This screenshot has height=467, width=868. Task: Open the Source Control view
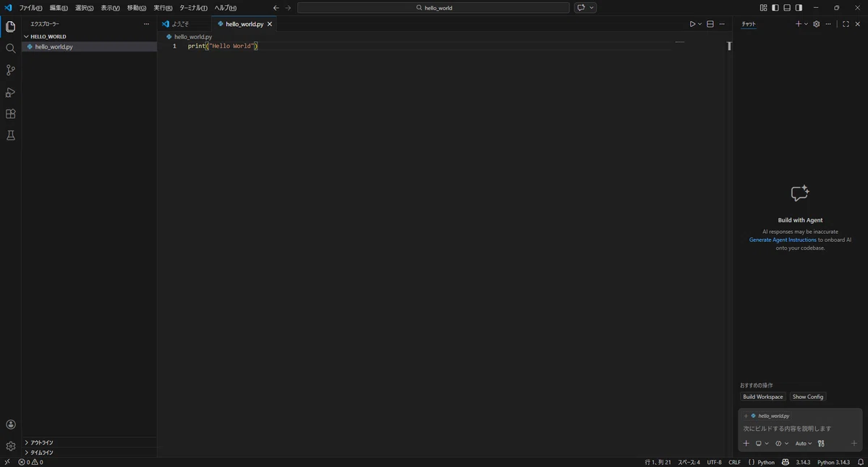click(10, 70)
